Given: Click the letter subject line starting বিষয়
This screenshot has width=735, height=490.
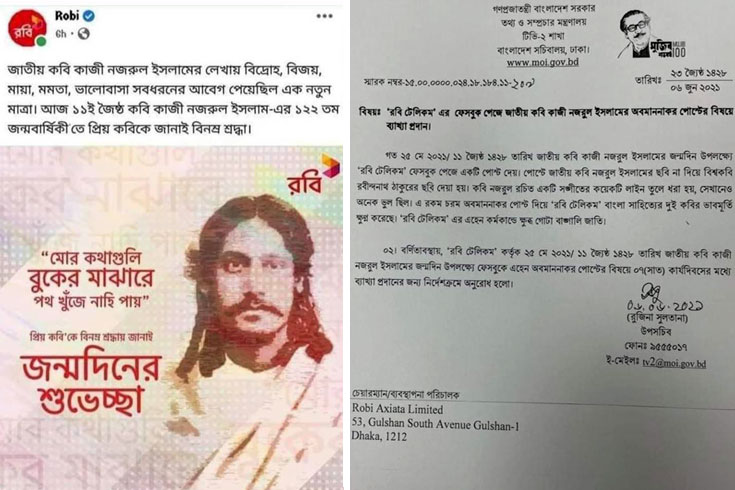Looking at the screenshot, I should (545, 118).
